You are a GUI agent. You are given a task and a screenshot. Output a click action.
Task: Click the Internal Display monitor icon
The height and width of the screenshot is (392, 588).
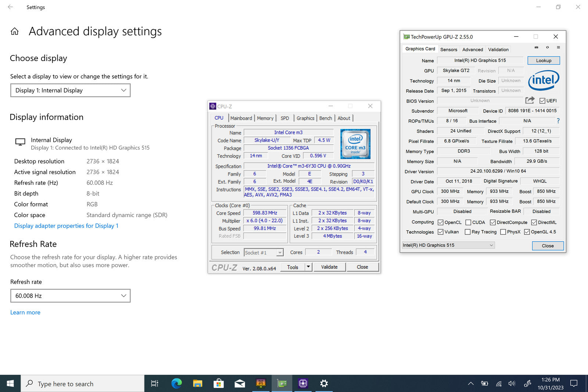pyautogui.click(x=20, y=142)
